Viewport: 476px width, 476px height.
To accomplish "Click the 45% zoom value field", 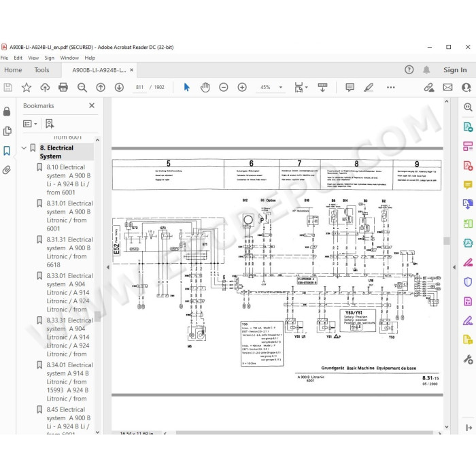I will click(x=265, y=88).
